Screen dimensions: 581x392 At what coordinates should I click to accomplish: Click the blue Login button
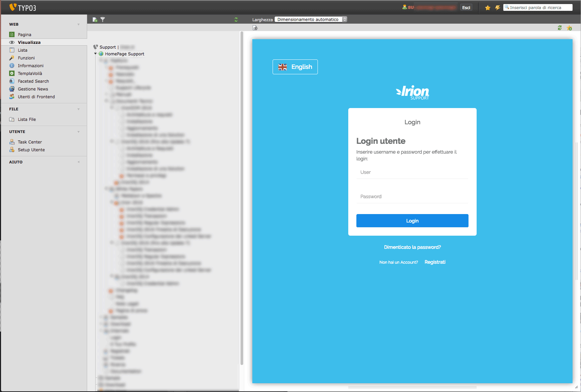(x=412, y=220)
